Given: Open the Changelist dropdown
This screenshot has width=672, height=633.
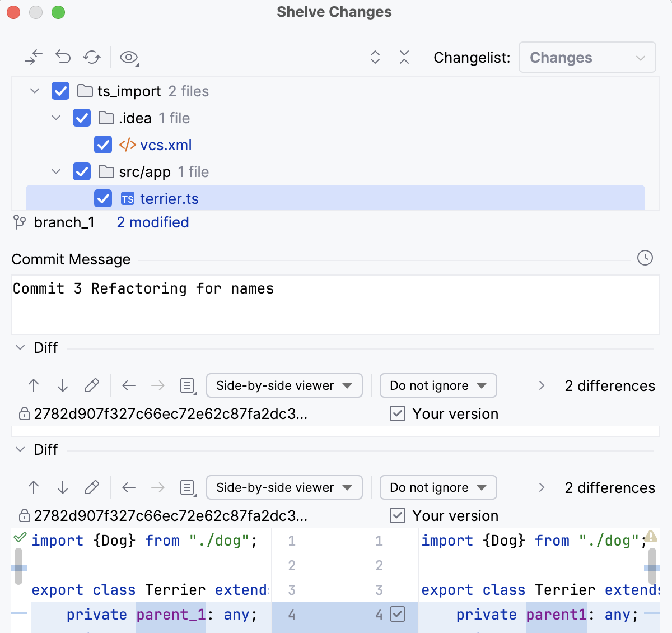Looking at the screenshot, I should [x=587, y=57].
